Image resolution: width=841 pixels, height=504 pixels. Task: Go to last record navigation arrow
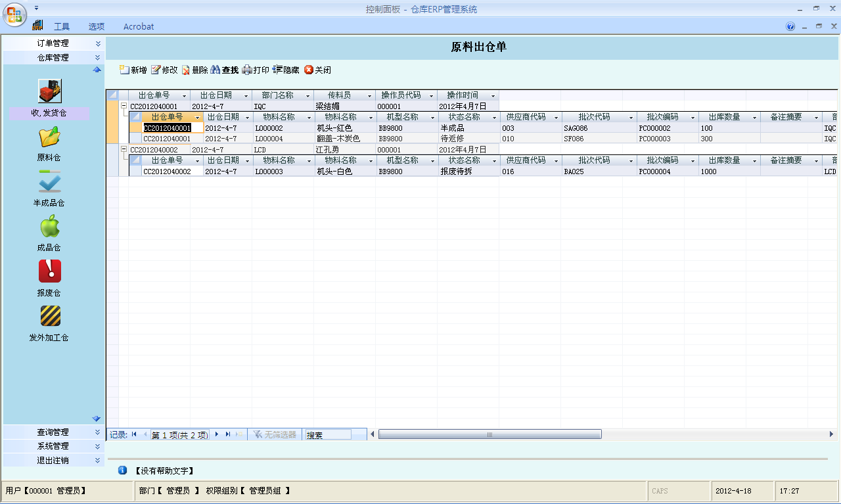pyautogui.click(x=228, y=434)
